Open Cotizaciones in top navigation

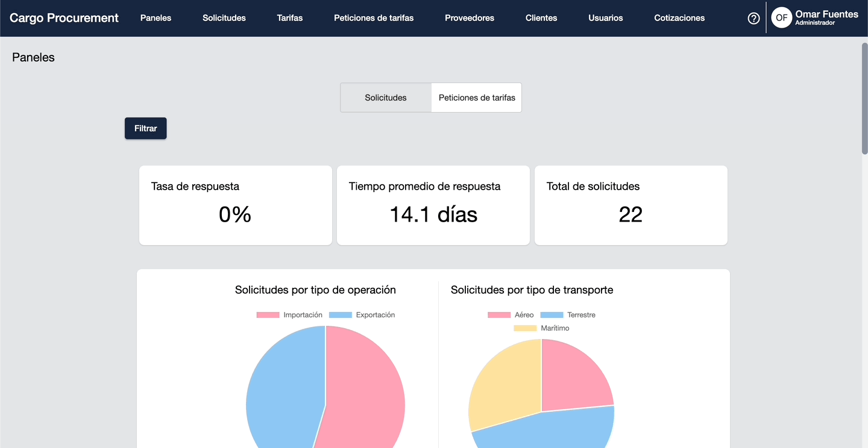click(679, 18)
